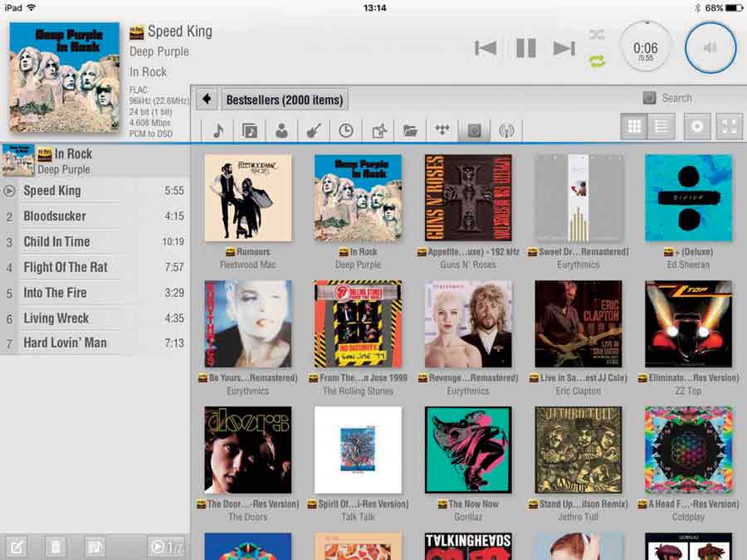Click the Bestsellers (2000 items) title

tap(285, 100)
